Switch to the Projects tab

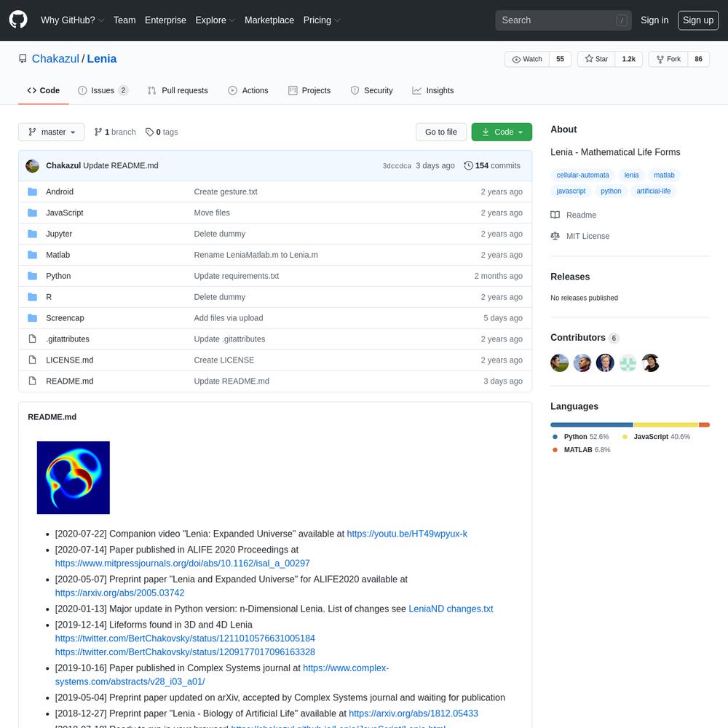309,90
